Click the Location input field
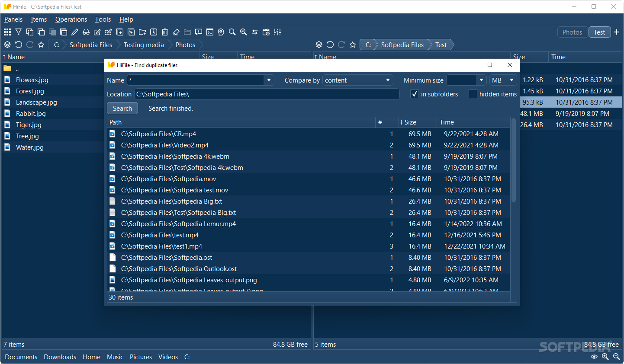This screenshot has width=624, height=364. [x=267, y=94]
